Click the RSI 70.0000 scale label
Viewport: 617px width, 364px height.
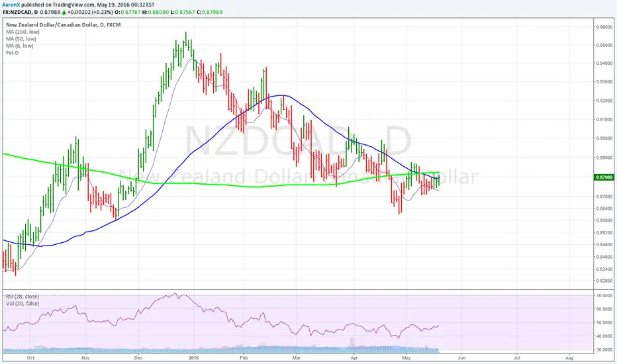(604, 295)
